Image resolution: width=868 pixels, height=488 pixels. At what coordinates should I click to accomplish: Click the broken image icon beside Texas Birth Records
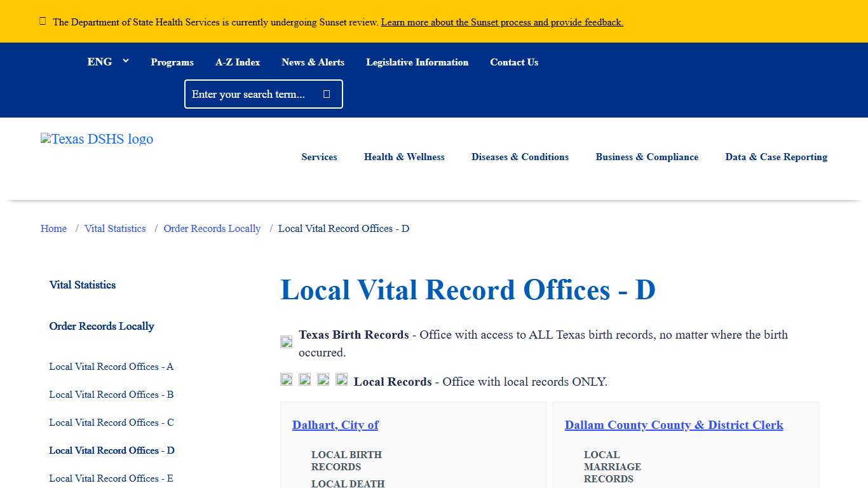(286, 341)
